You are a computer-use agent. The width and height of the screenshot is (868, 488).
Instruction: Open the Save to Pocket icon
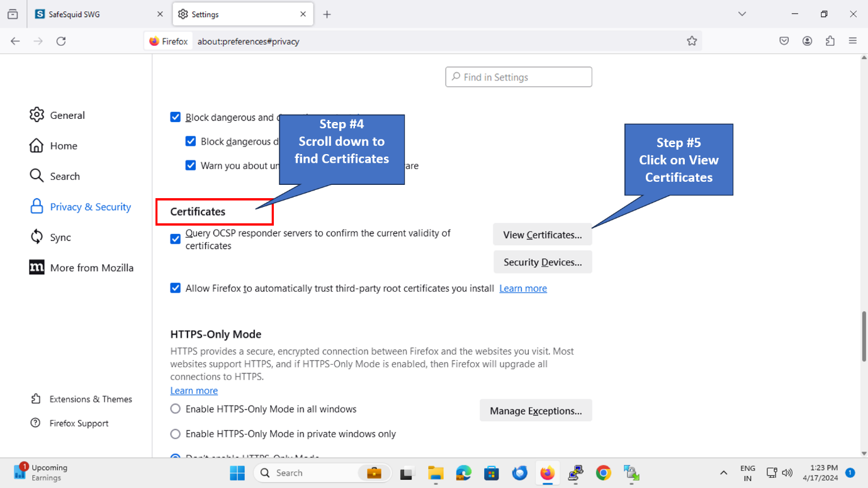tap(784, 41)
